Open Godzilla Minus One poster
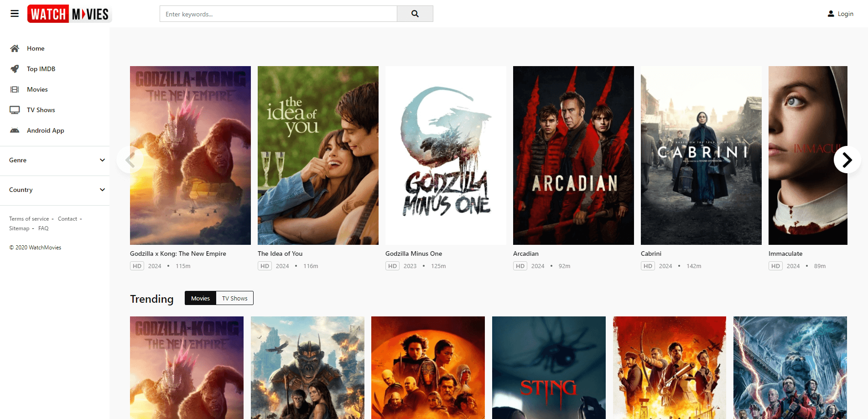 pyautogui.click(x=446, y=155)
